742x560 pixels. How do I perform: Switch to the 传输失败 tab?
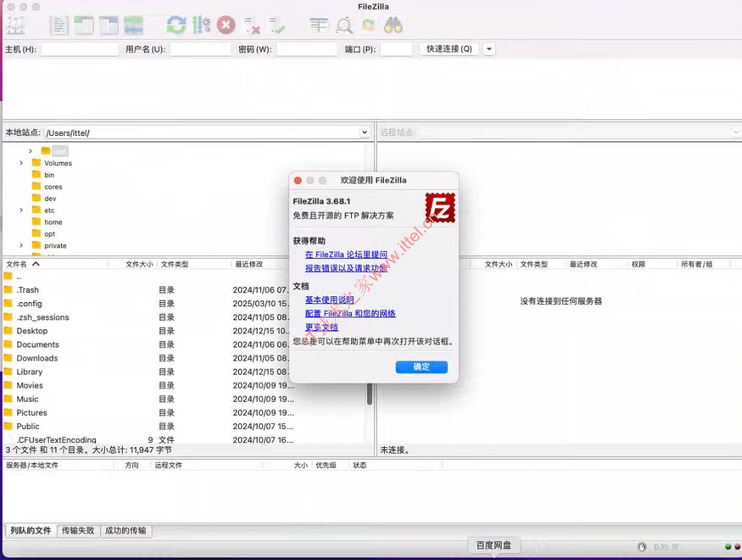click(78, 531)
